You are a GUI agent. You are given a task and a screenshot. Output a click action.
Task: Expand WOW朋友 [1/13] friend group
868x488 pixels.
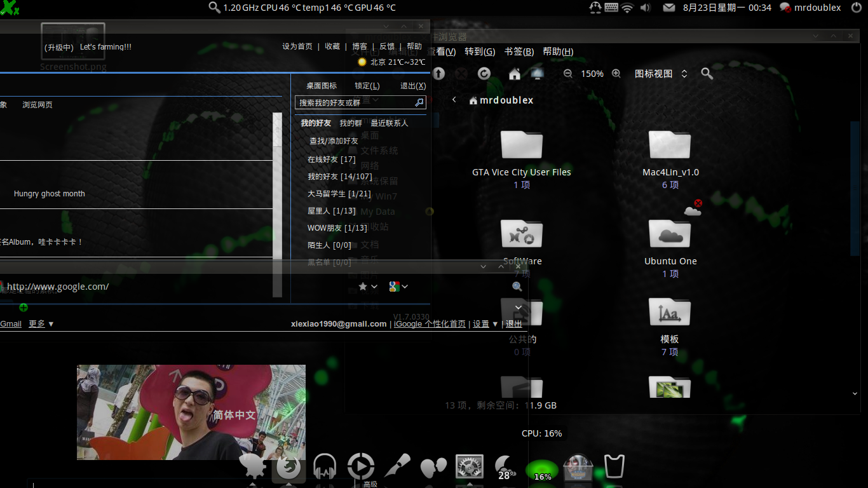pyautogui.click(x=337, y=228)
